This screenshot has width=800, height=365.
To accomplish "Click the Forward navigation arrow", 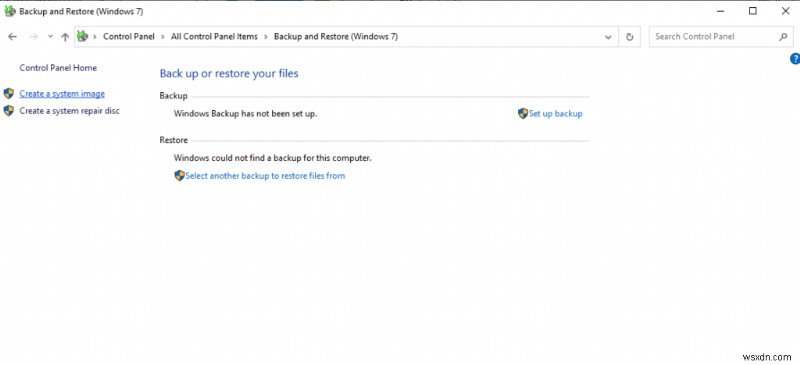I will 34,37.
